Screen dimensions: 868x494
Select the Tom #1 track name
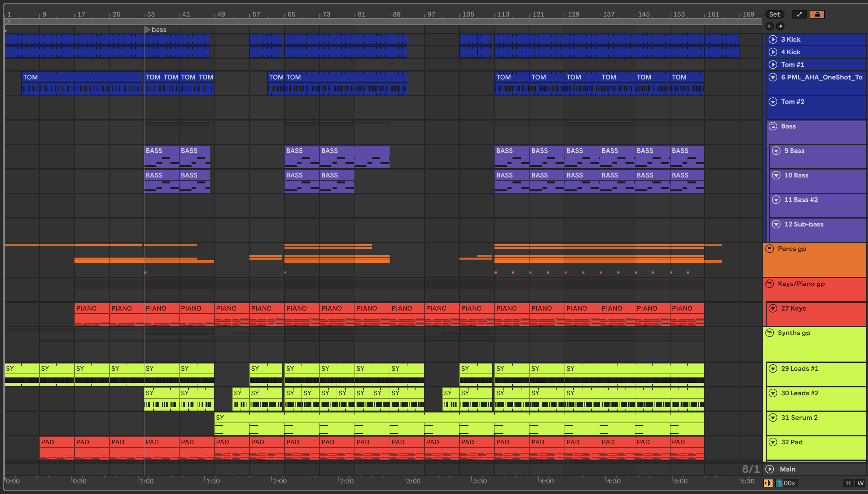[x=792, y=65]
